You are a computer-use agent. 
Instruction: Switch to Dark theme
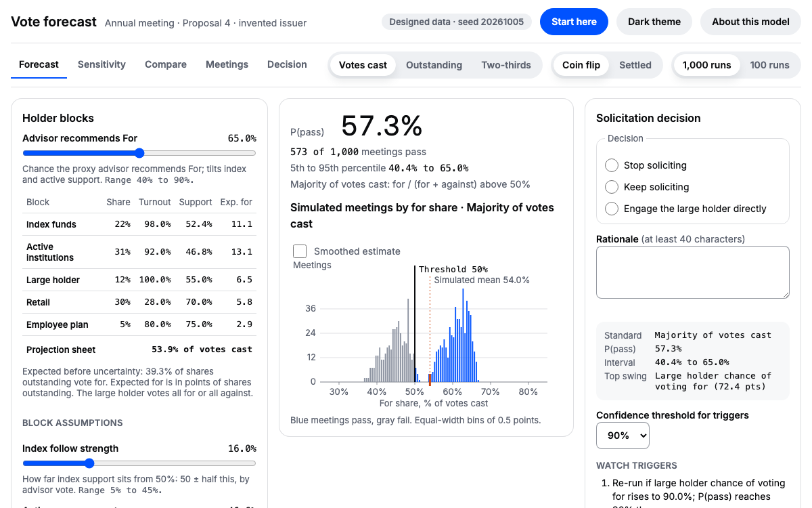tap(654, 22)
